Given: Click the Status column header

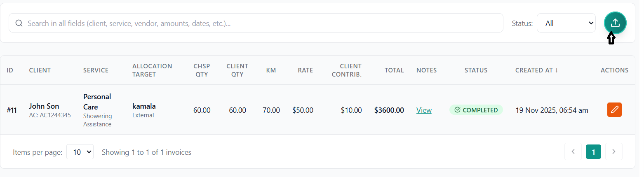Looking at the screenshot, I should point(476,70).
